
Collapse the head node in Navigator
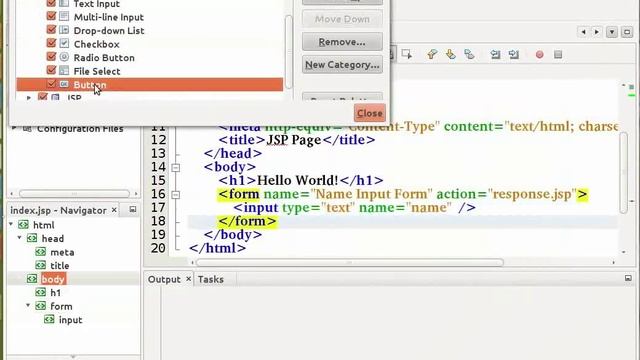[20, 238]
